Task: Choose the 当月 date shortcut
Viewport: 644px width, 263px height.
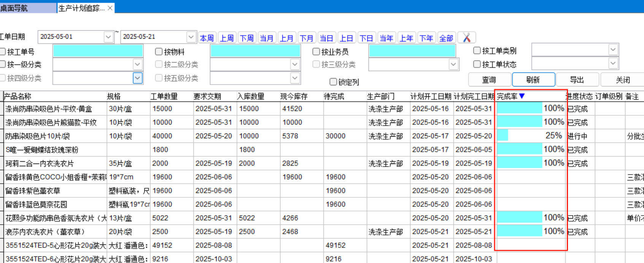Action: [266, 38]
